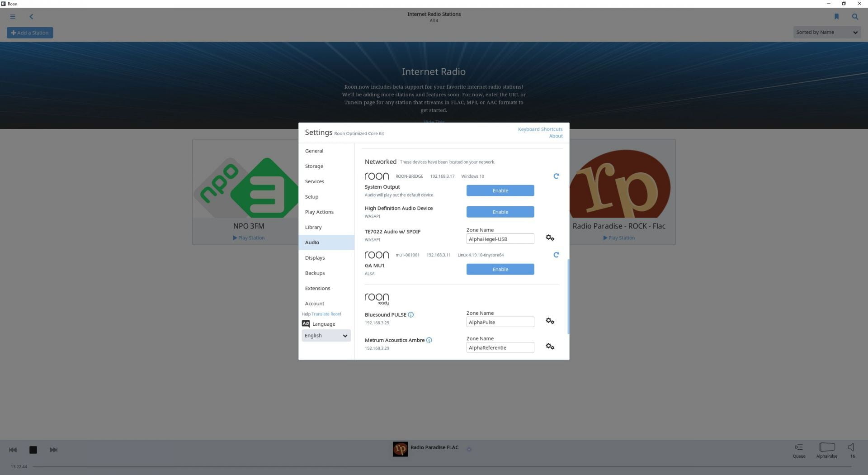Open the AlphaPulse zone selector
This screenshot has height=475, width=868.
click(827, 450)
